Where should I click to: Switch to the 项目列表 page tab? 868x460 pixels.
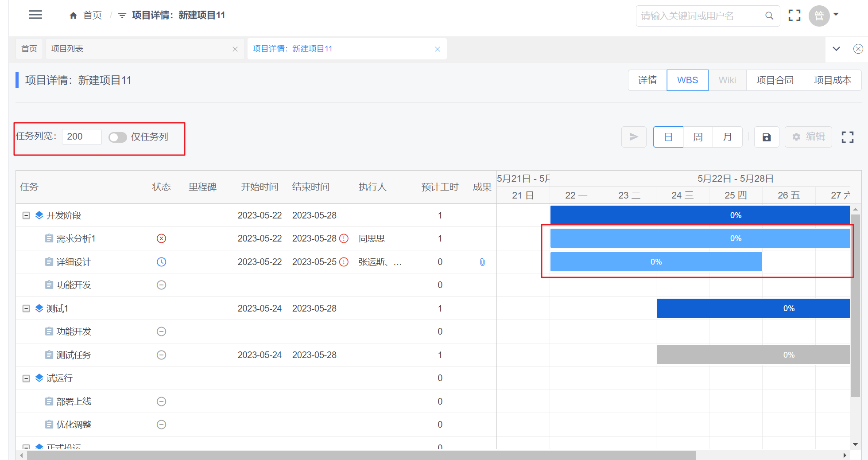(x=67, y=49)
